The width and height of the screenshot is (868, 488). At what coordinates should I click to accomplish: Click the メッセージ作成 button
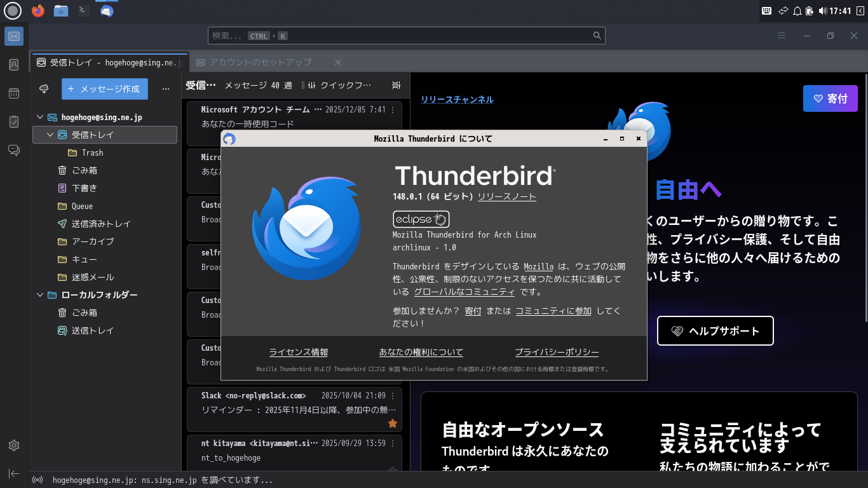coord(105,89)
